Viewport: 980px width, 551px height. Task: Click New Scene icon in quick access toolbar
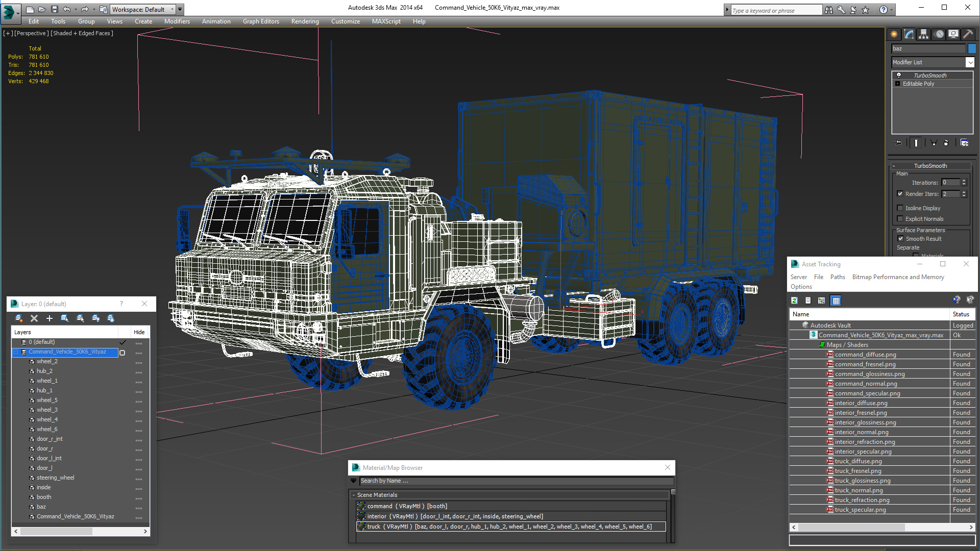(x=30, y=9)
